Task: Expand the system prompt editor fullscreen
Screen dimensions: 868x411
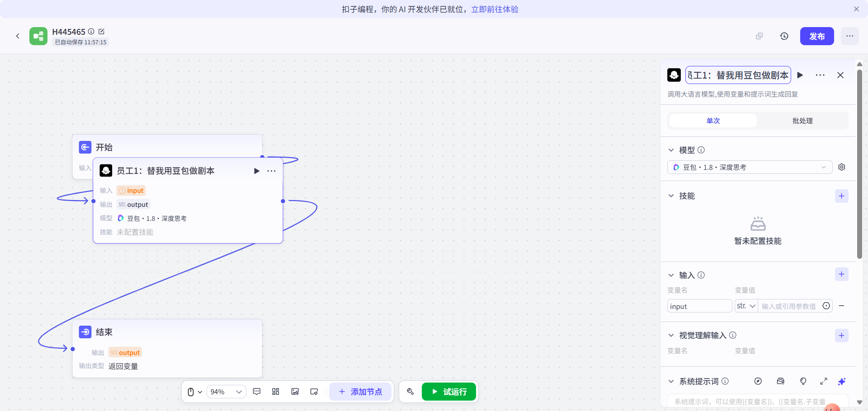Action: pyautogui.click(x=824, y=381)
